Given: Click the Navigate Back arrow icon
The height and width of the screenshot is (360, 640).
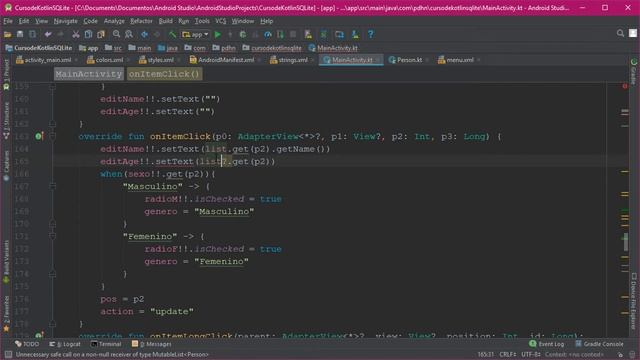Looking at the screenshot, I should [x=144, y=35].
